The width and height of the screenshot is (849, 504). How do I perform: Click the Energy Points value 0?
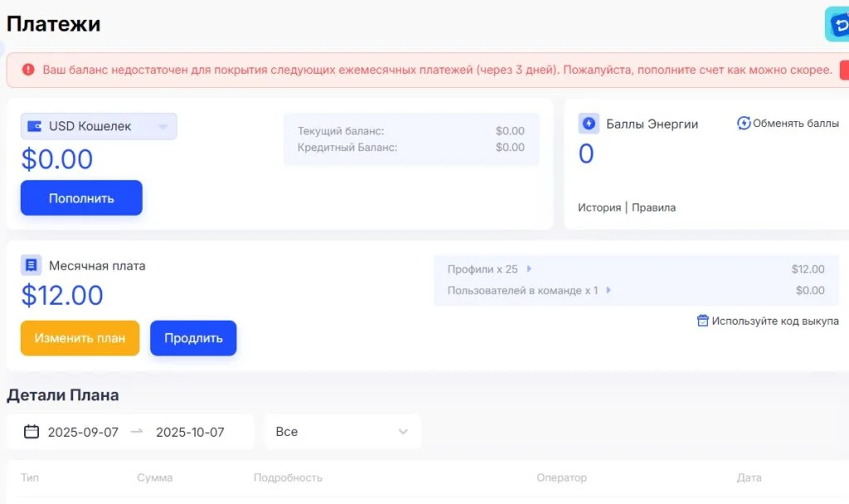tap(586, 153)
